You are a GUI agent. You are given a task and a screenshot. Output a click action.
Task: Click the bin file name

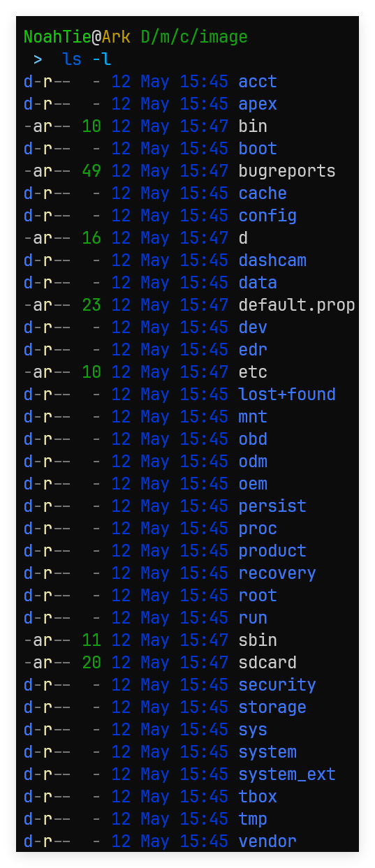[x=253, y=126]
